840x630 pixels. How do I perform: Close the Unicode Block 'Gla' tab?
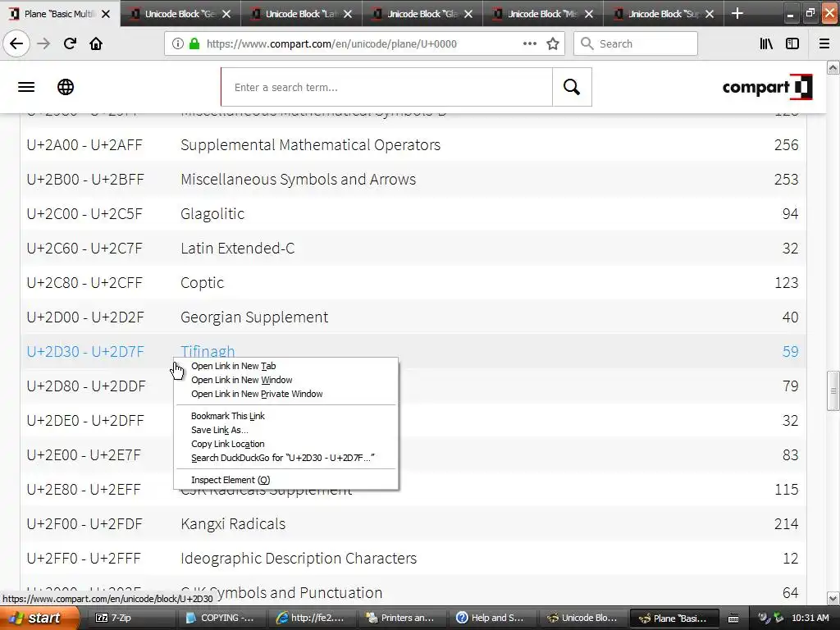468,14
